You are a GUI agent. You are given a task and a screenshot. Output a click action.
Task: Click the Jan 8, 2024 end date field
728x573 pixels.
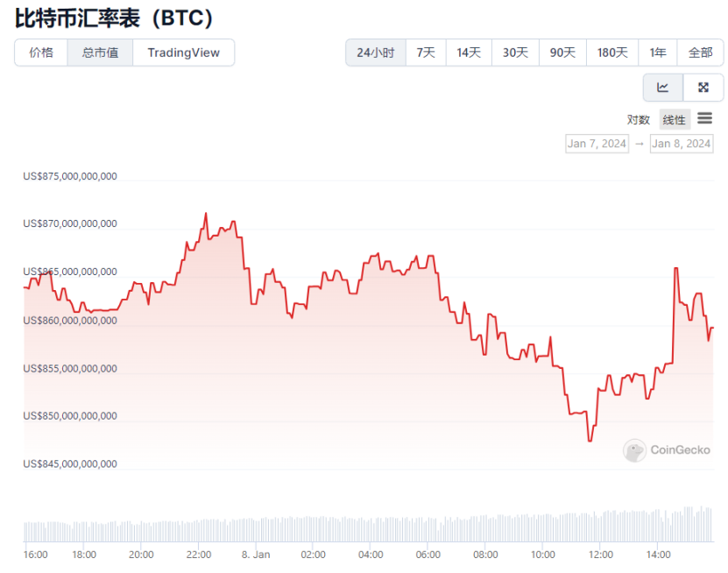(681, 144)
